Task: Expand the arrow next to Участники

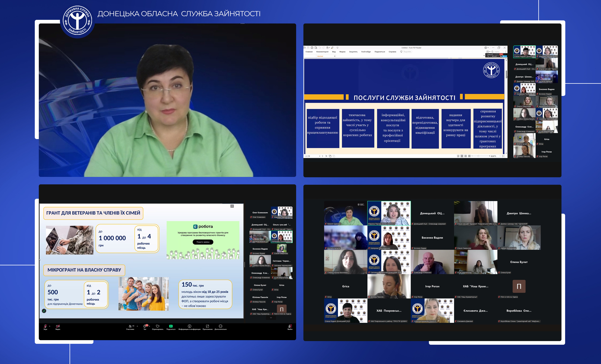Action: coord(137,326)
